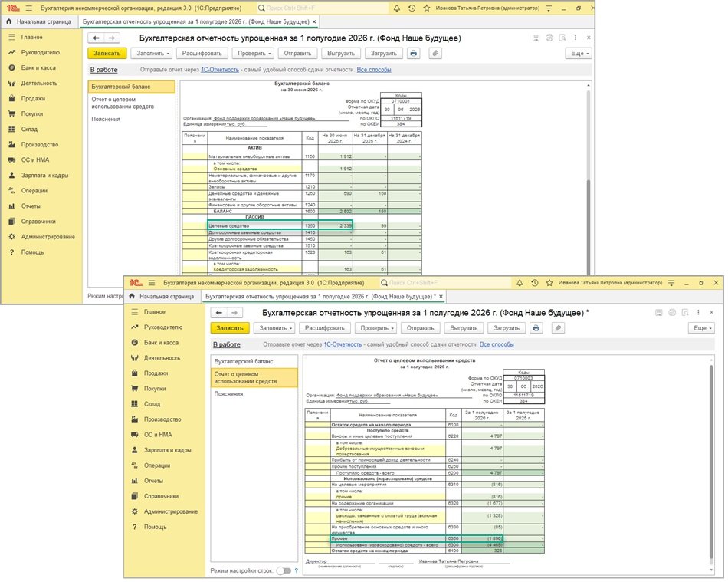Follow the Все способы link in the front window
The image size is (728, 582).
(x=497, y=344)
